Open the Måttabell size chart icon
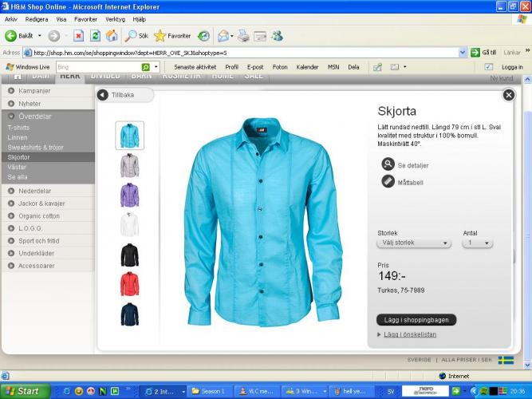Screen dimensions: 532x399 (388, 182)
